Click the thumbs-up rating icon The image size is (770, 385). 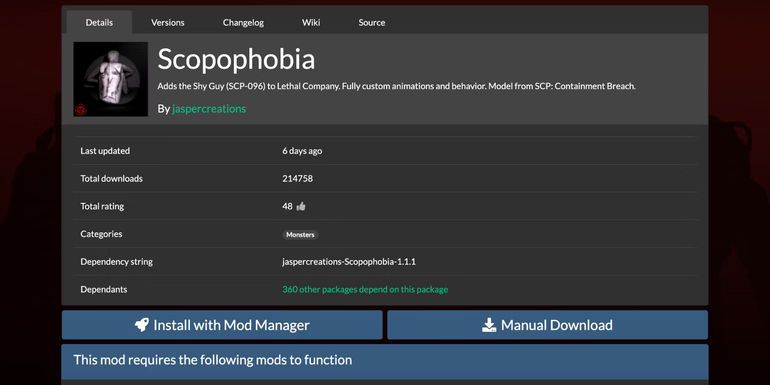[301, 206]
